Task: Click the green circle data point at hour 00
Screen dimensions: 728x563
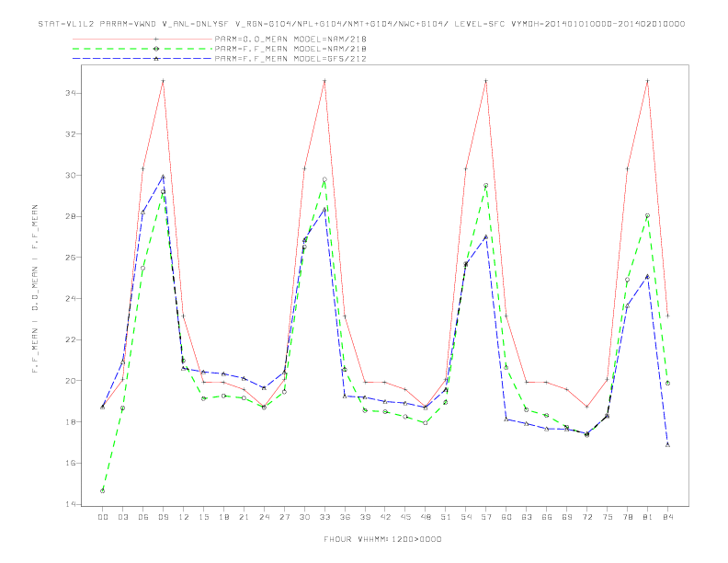Action: (x=103, y=491)
